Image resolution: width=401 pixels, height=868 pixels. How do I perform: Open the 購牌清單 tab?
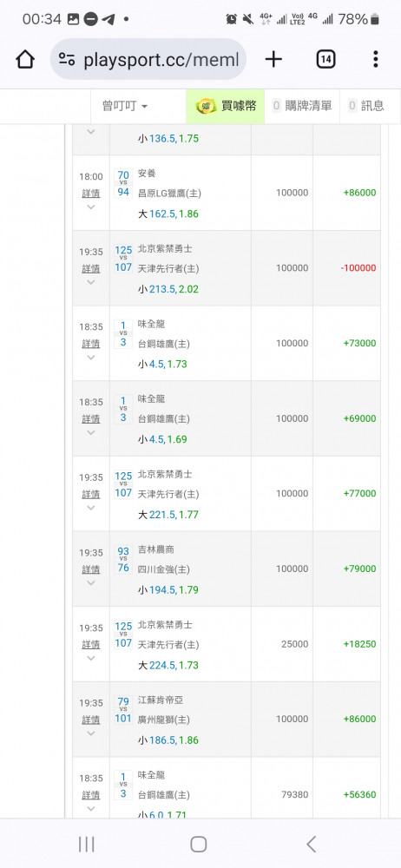pyautogui.click(x=302, y=106)
